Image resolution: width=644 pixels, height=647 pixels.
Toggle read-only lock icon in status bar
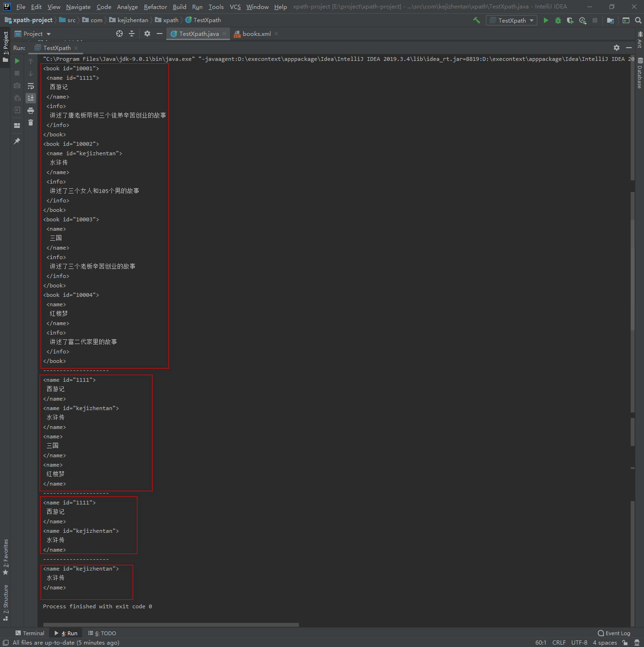(x=625, y=642)
